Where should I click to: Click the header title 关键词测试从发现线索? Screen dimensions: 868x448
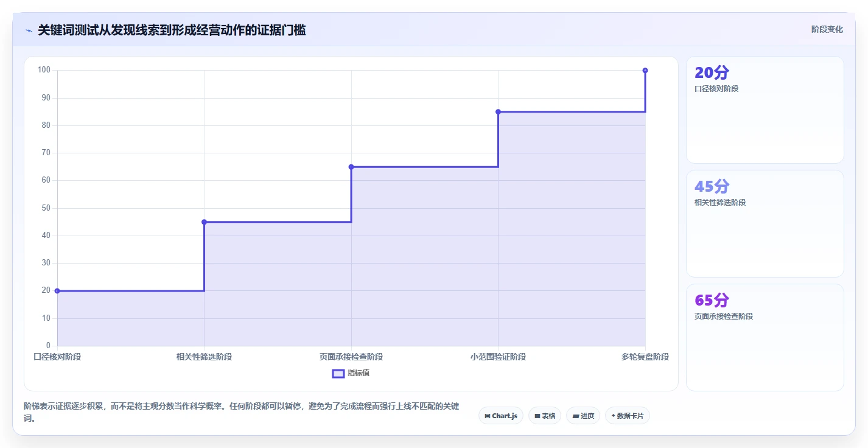coord(172,30)
